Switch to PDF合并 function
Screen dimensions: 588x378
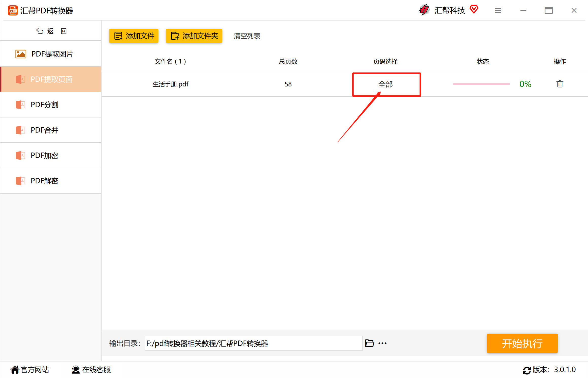tap(51, 130)
